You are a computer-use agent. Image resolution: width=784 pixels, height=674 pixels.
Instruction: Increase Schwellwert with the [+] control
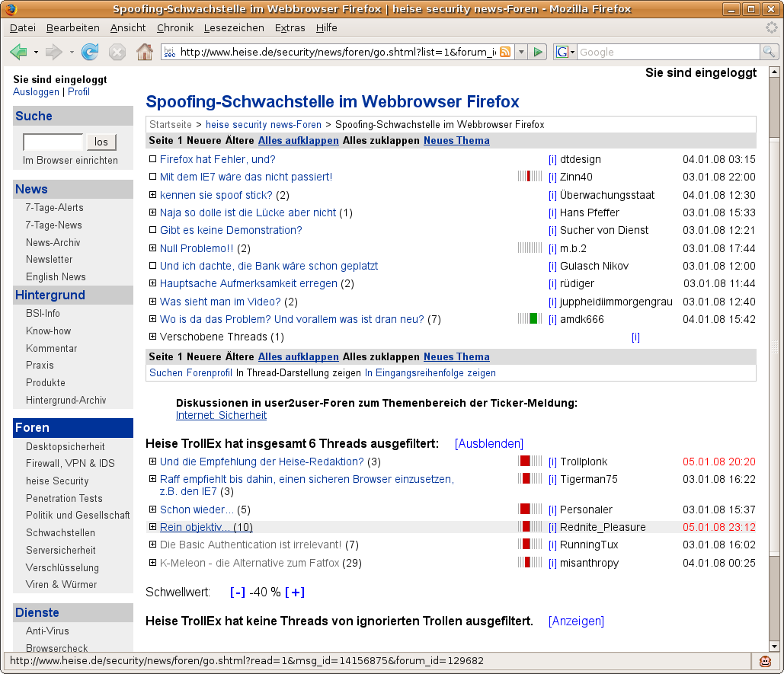[295, 593]
